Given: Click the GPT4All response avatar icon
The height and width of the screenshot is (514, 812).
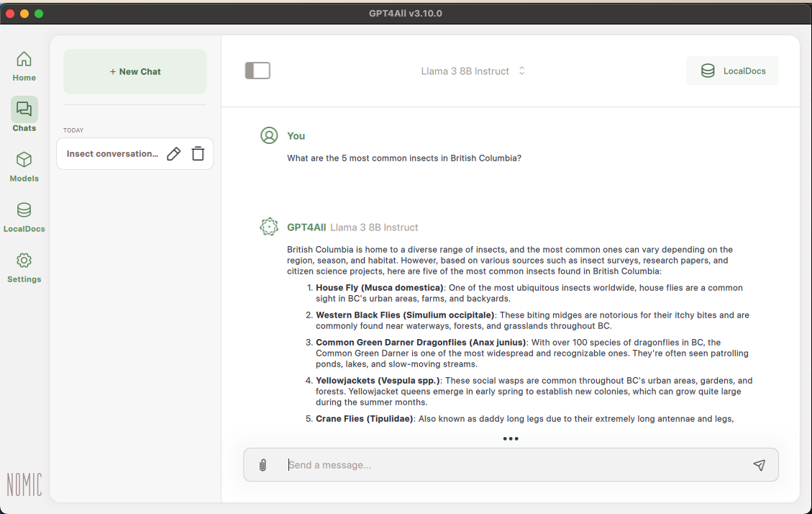Looking at the screenshot, I should 269,227.
